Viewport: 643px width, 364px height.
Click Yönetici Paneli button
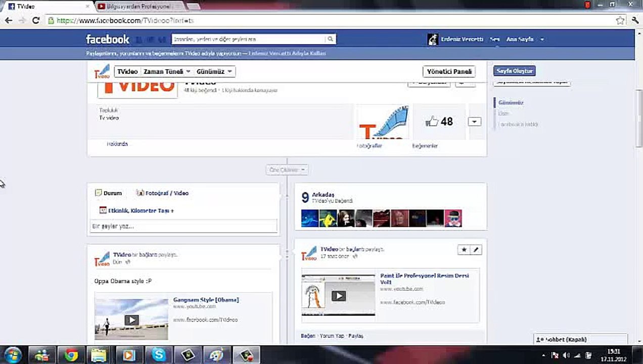click(x=449, y=72)
